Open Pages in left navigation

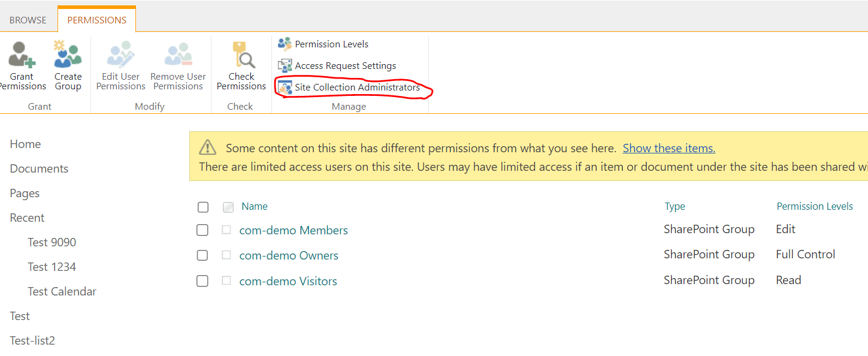click(x=25, y=193)
